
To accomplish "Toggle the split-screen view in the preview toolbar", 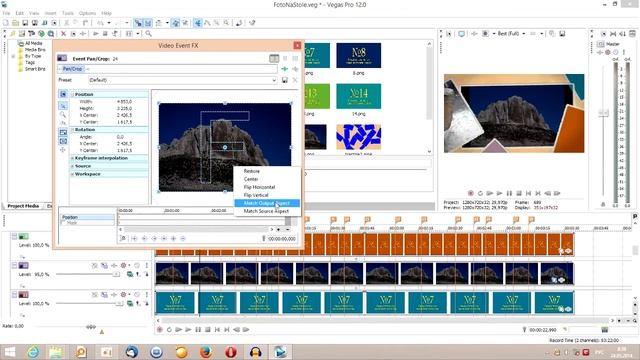I will (485, 33).
